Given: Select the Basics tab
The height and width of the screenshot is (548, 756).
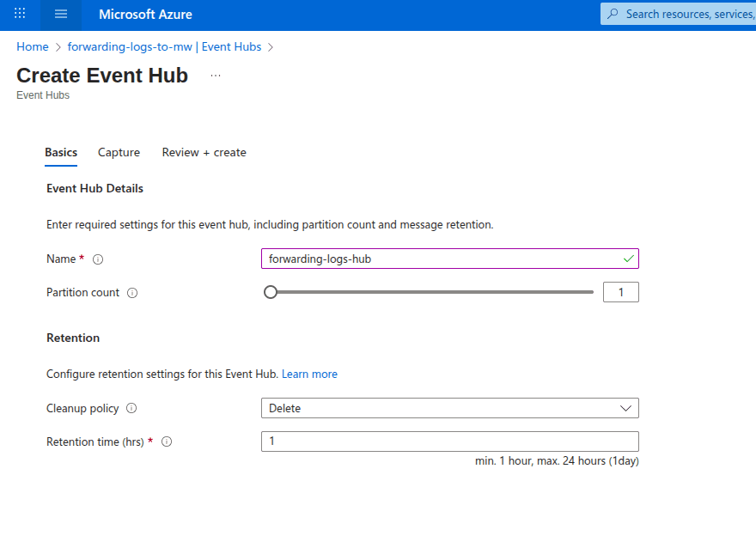Looking at the screenshot, I should click(61, 152).
